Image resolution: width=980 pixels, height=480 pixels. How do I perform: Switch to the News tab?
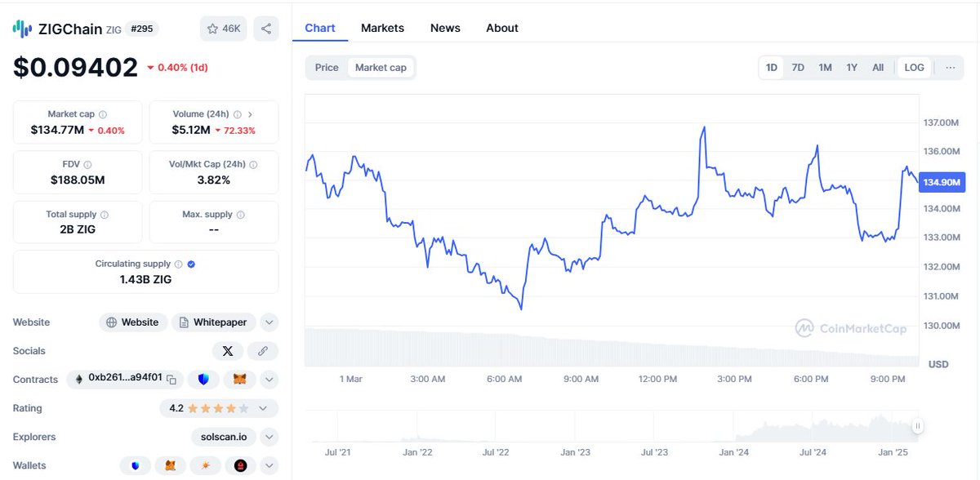445,28
